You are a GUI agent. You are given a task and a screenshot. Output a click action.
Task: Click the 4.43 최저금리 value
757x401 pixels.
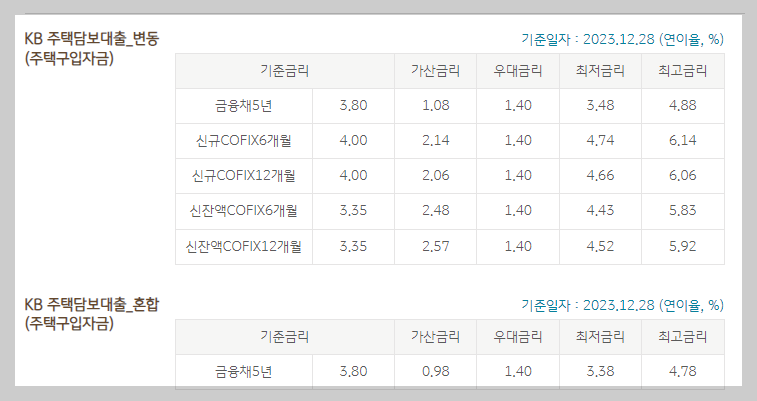point(600,210)
